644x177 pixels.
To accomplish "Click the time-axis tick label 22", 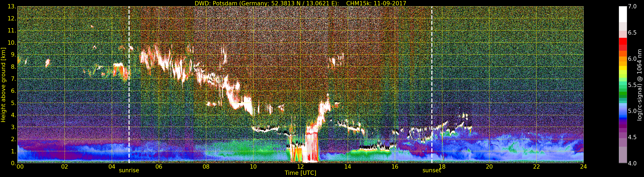I will (536, 167).
